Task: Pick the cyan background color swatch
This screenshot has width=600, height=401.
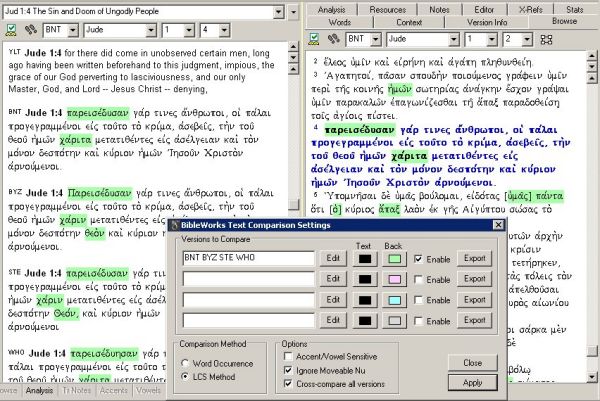Action: click(x=395, y=300)
